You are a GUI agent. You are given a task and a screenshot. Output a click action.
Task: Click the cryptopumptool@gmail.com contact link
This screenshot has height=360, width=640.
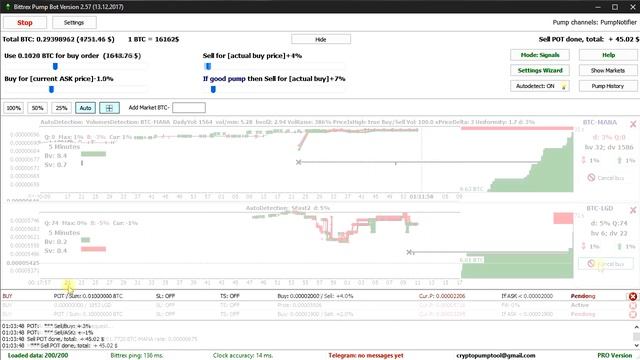click(x=496, y=356)
